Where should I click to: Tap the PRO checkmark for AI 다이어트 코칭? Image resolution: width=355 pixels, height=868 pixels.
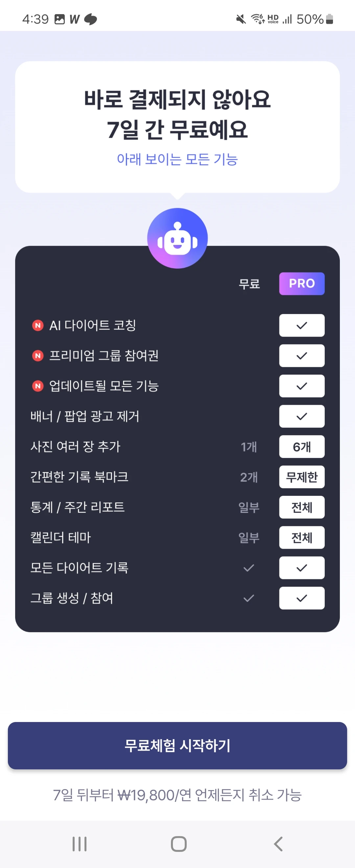[x=302, y=325]
